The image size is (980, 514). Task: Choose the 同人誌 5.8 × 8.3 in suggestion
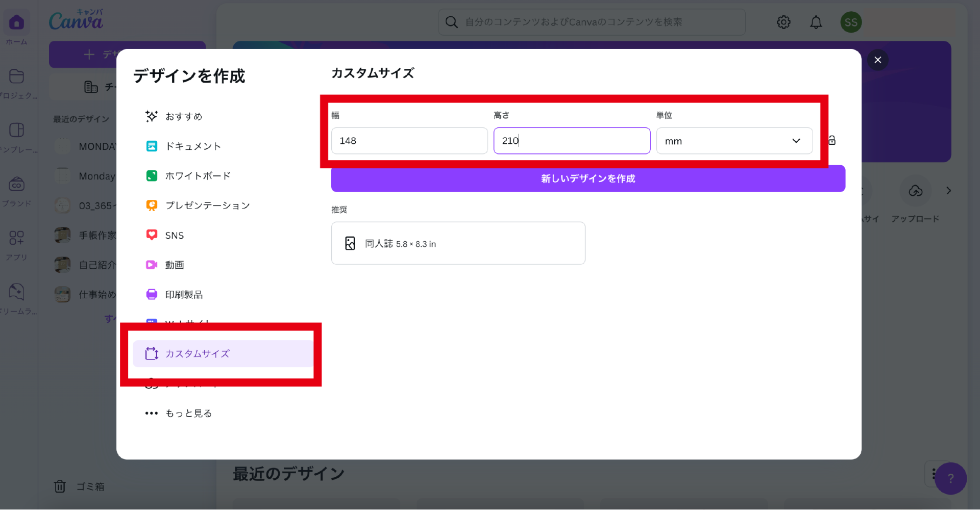pos(458,244)
